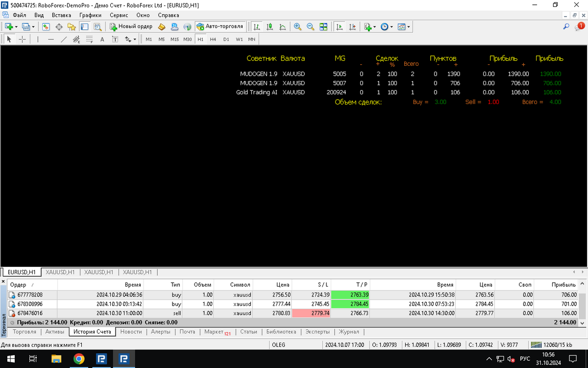Select the arrow cursor tool

click(x=9, y=39)
